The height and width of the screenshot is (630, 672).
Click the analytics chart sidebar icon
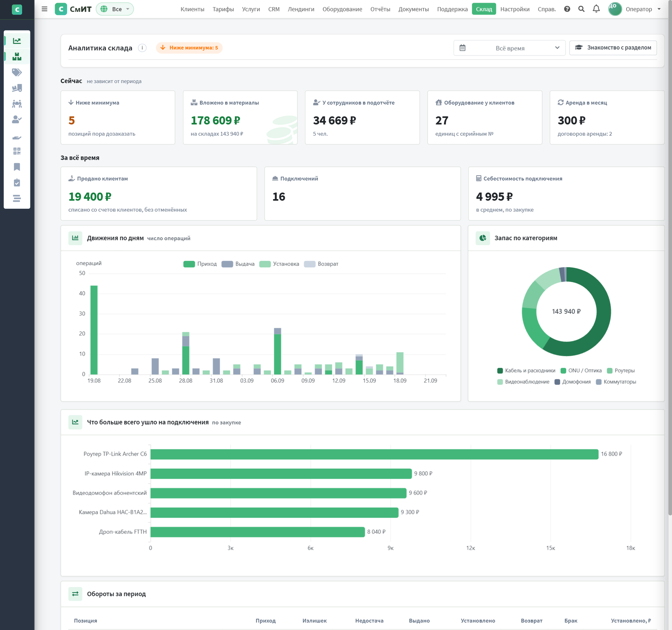tap(17, 41)
